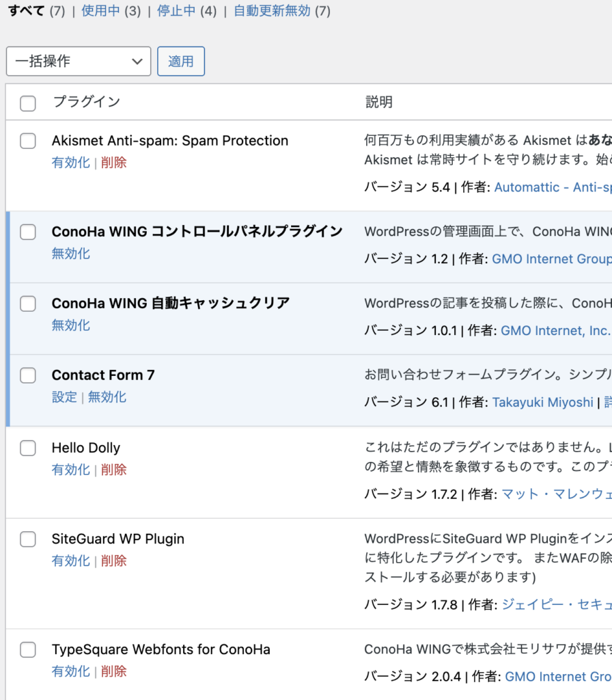Screen dimensions: 612x700
Task: Select all plugins with header checkbox
Action: [x=27, y=103]
